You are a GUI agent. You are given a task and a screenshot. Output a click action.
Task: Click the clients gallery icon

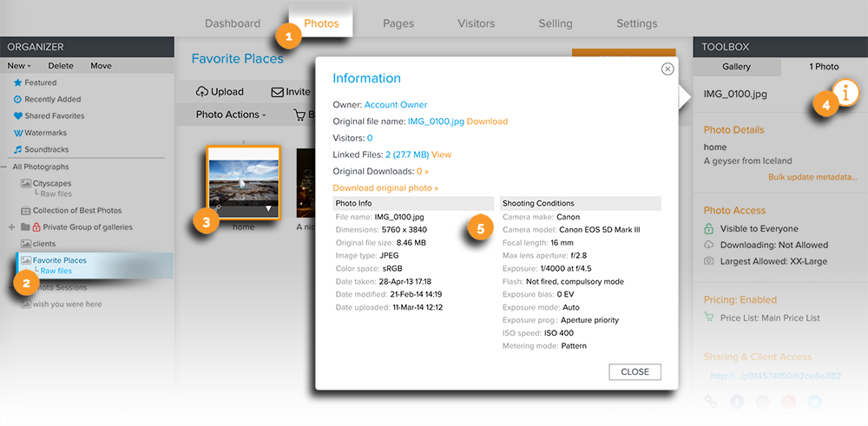(x=25, y=244)
